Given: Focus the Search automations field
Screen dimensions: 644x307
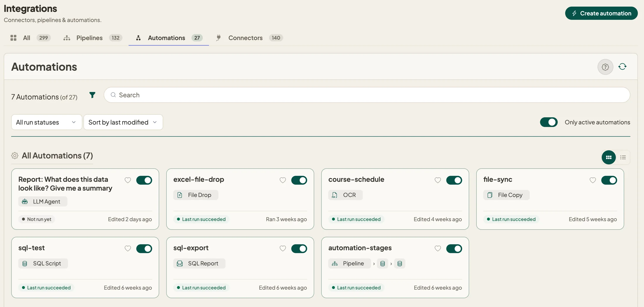Looking at the screenshot, I should click(367, 95).
